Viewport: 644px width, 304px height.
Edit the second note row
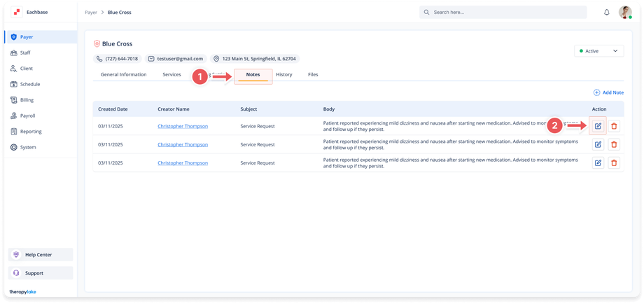tap(598, 144)
